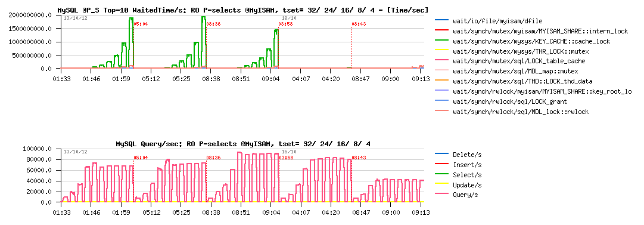The image size is (644, 225).
Task: Click the 09:13 x-axis label under WaitedTime chart
Action: coord(421,79)
